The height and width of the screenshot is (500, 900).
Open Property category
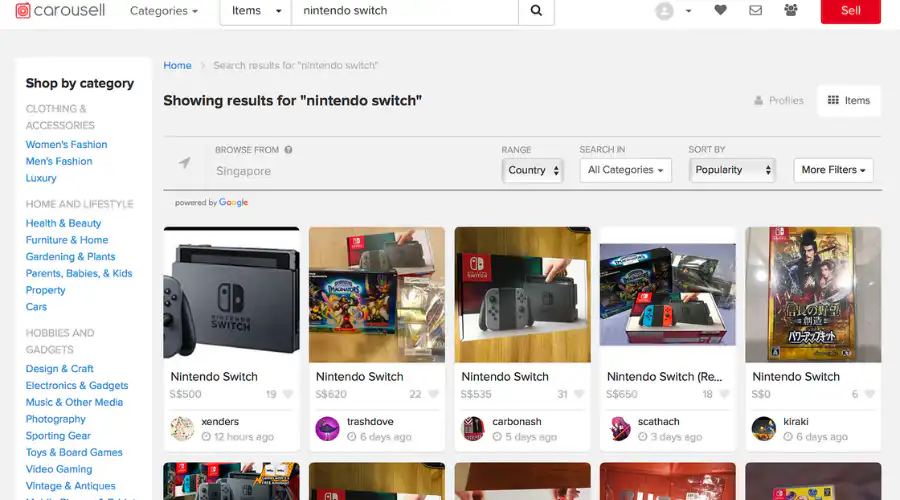[45, 290]
